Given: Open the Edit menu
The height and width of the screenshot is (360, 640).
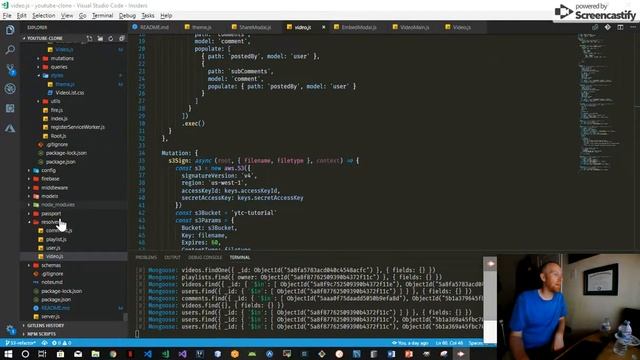Looking at the screenshot, I should coord(22,16).
